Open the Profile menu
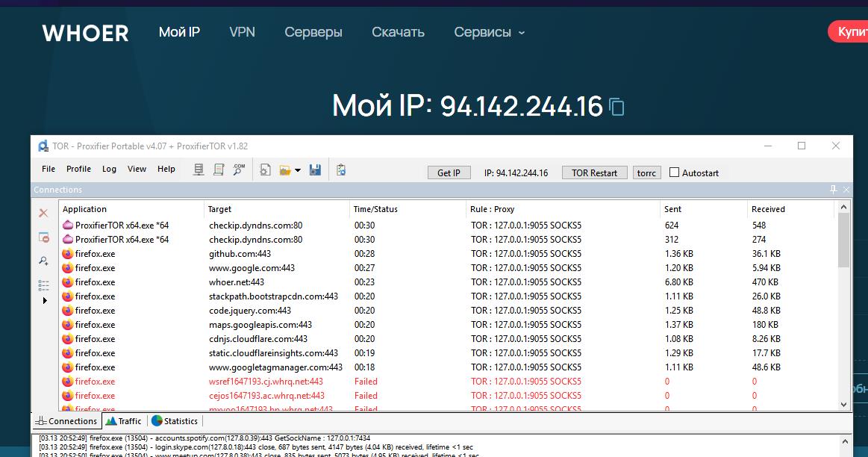The height and width of the screenshot is (457, 868). [x=78, y=169]
